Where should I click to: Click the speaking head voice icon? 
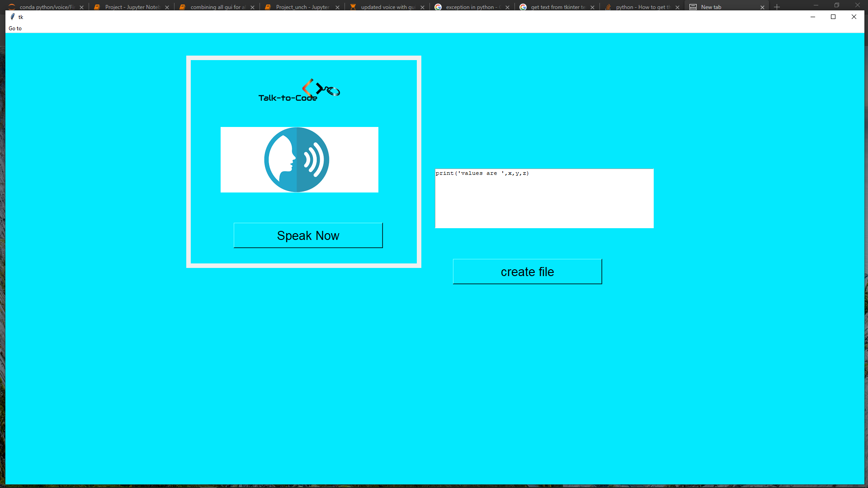tap(297, 160)
